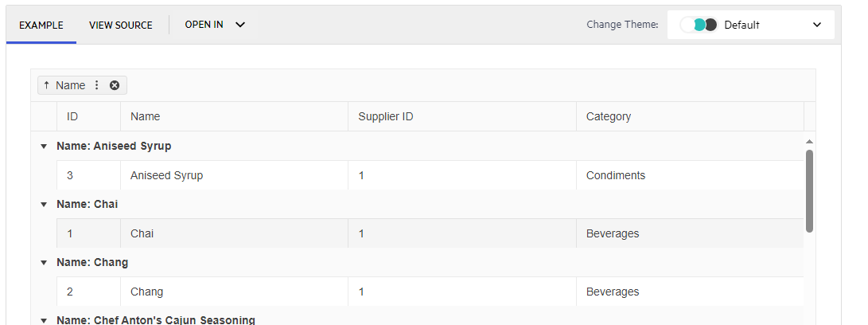Click the scrollbar up arrow
The height and width of the screenshot is (325, 868).
pyautogui.click(x=809, y=141)
